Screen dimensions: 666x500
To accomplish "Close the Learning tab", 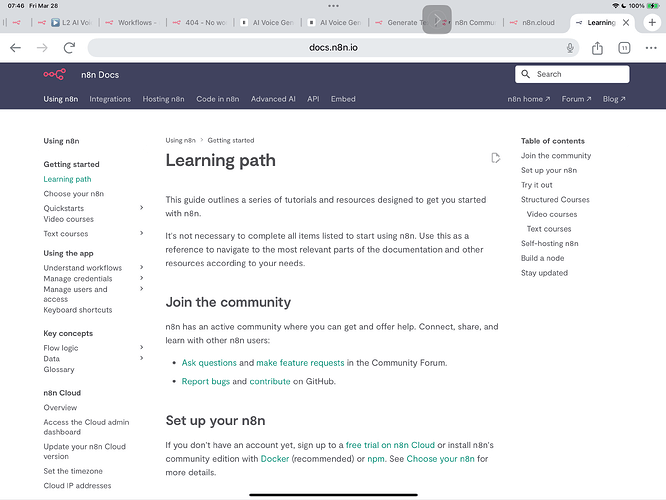I will click(626, 23).
